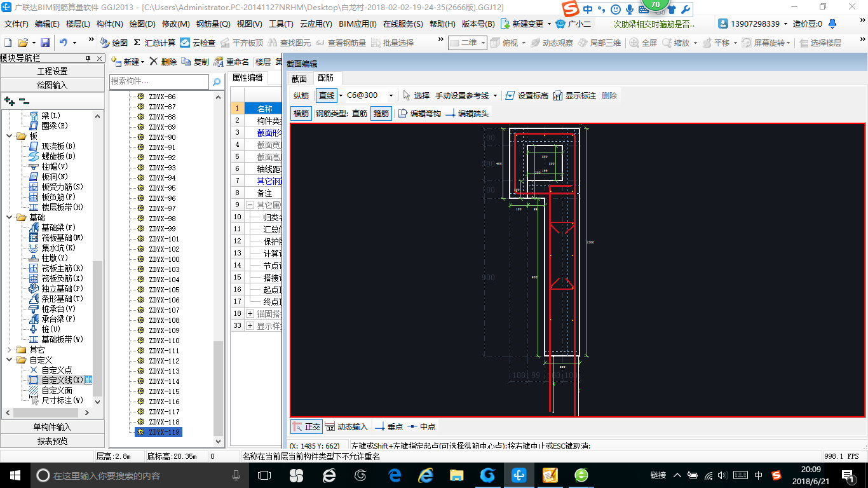
Task: Click the collapse-all minus icon in navigation
Action: click(x=24, y=100)
